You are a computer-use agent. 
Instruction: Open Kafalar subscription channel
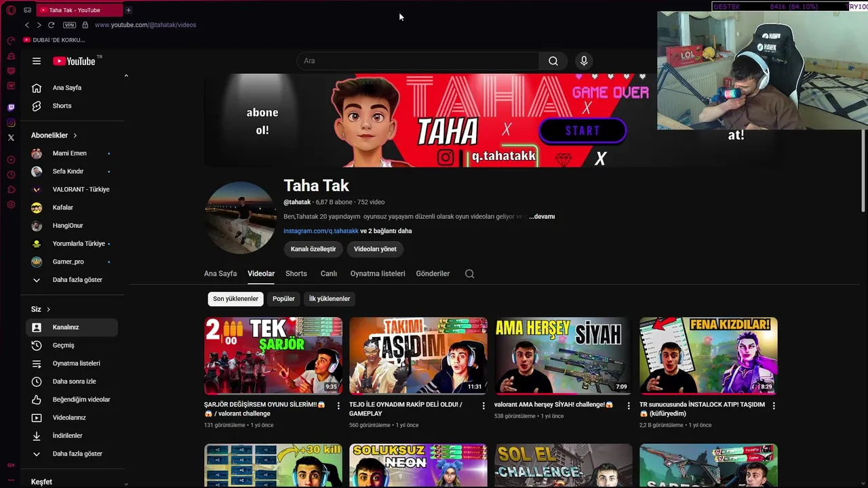(x=72, y=207)
